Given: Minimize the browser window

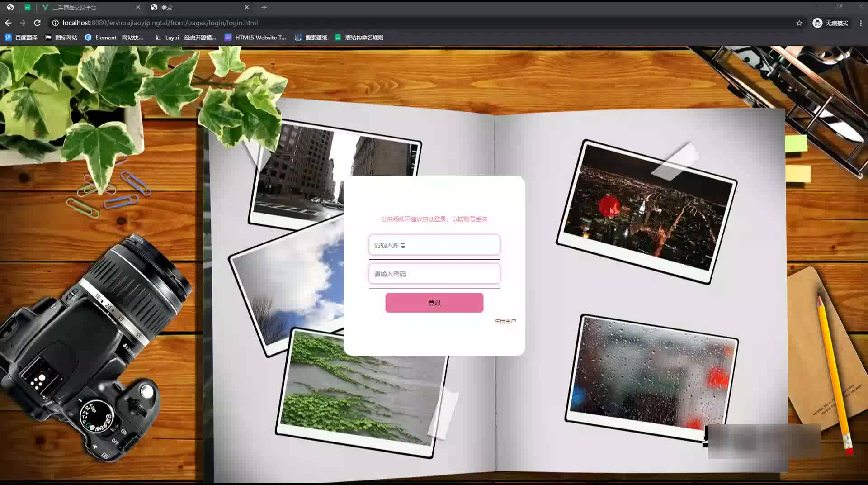Looking at the screenshot, I should [819, 6].
